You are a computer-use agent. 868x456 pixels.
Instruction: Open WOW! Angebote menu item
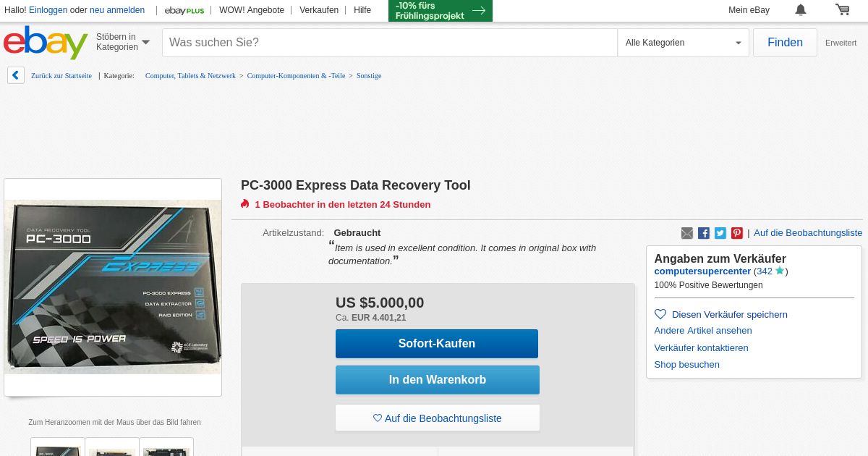point(252,10)
